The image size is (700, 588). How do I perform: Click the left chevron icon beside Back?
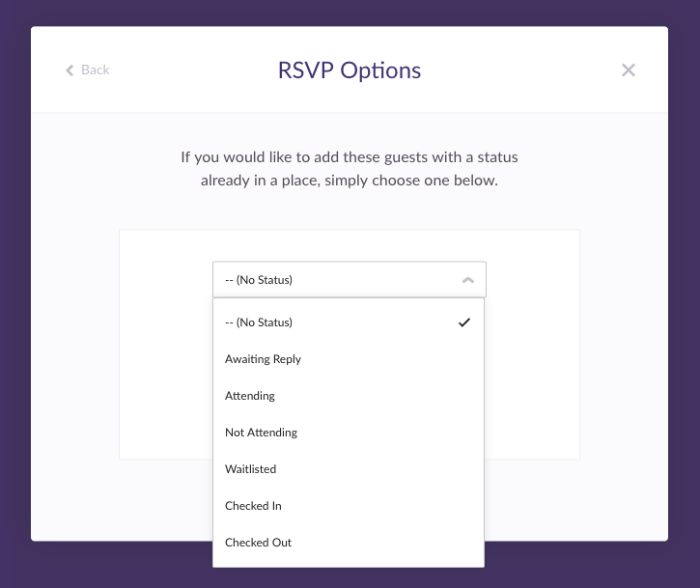point(70,70)
